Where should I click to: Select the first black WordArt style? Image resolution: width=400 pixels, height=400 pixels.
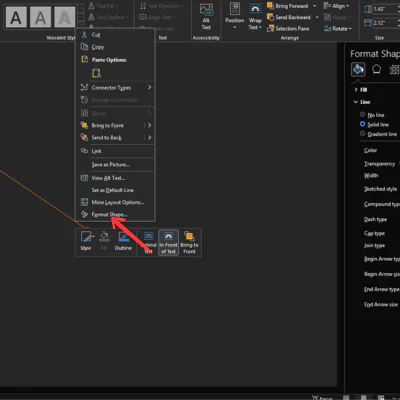tap(16, 17)
